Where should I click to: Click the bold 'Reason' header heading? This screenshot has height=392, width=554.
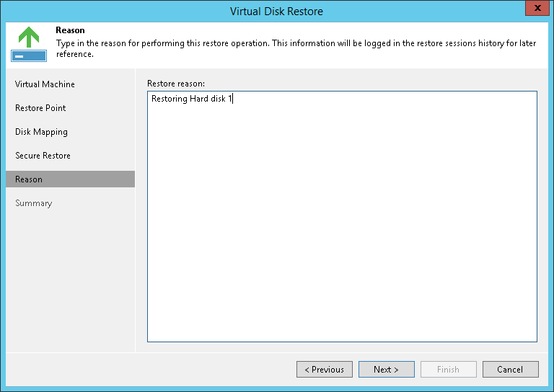coord(70,30)
